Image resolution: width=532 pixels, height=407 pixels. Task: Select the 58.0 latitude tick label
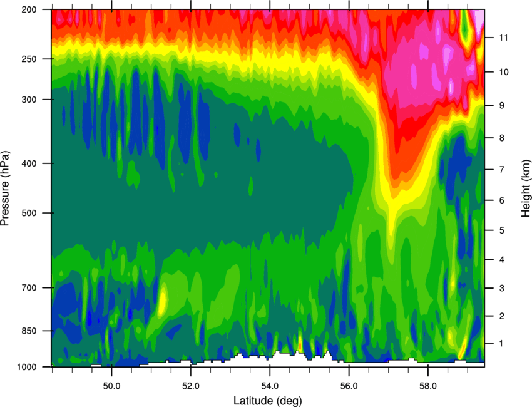click(428, 386)
